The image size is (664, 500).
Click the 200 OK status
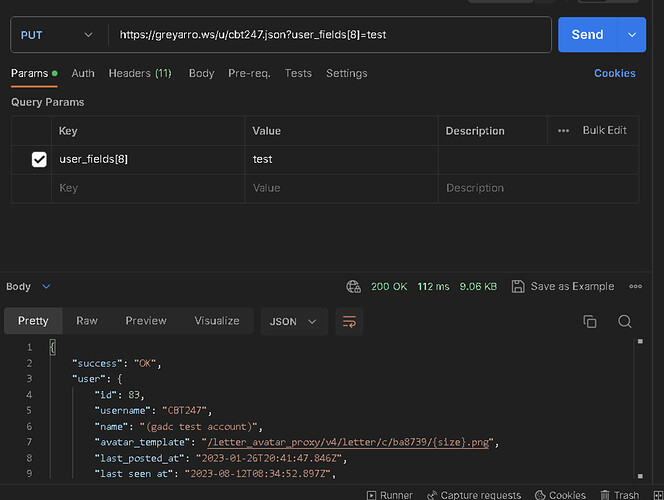pyautogui.click(x=389, y=287)
